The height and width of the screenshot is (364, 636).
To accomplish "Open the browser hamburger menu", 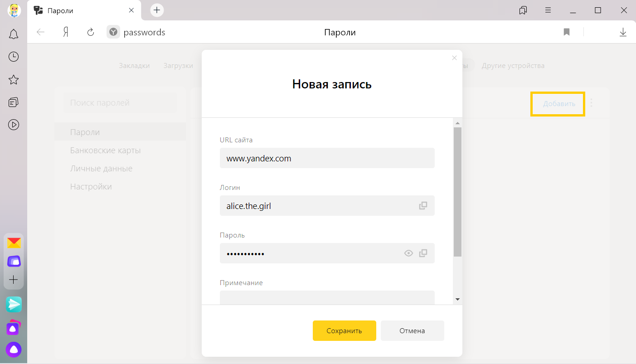I will [548, 10].
